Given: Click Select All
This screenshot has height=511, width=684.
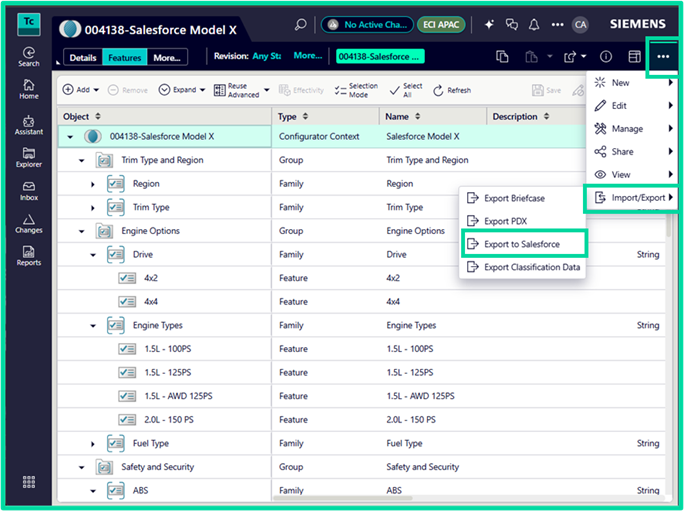Looking at the screenshot, I should point(406,90).
